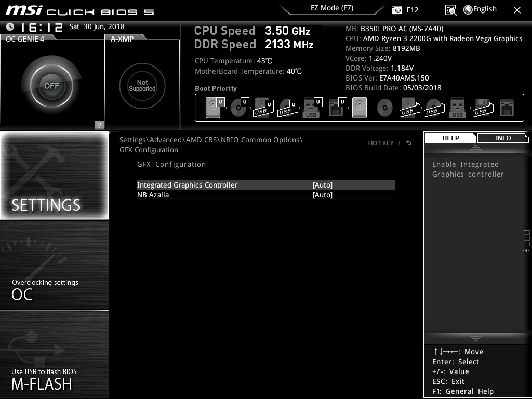Image resolution: width=532 pixels, height=399 pixels.
Task: Click the MB B350I PRO AC text
Action: pyautogui.click(x=394, y=29)
